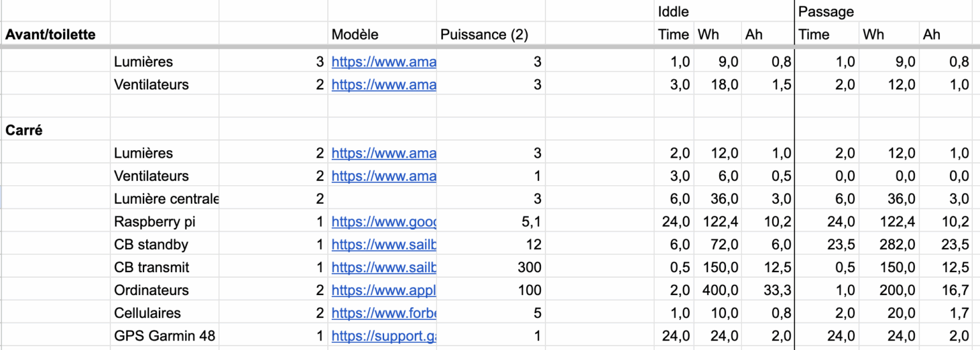This screenshot has height=350, width=980.
Task: Open the CB standby sailboat link
Action: 383,245
